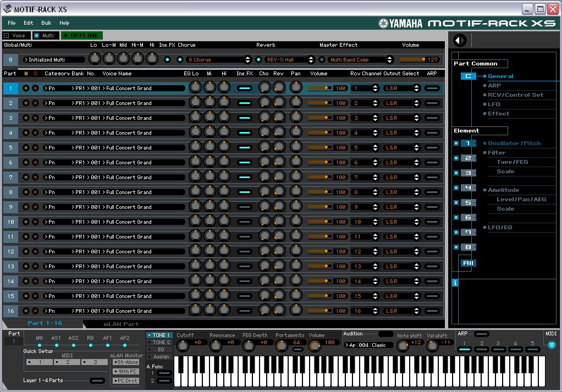Toggle the Layer 1-4 Parts switch
Image resolution: width=562 pixels, height=392 pixels.
click(x=97, y=380)
